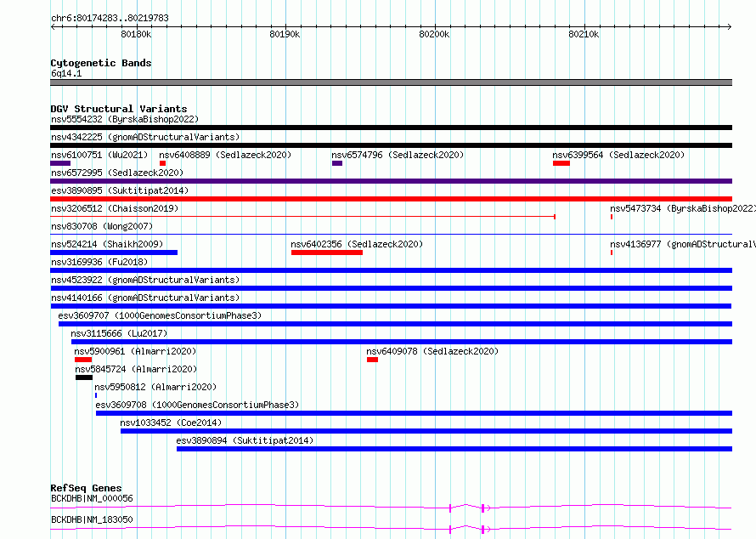Click the nsv6399564 red variant bar
This screenshot has height=539, width=756.
pos(561,163)
